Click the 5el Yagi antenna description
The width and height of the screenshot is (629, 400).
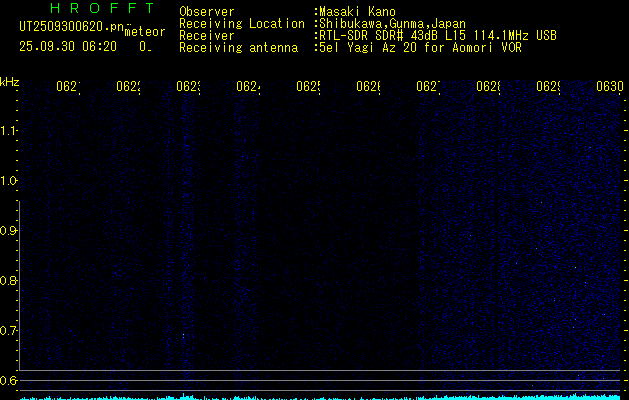[x=418, y=48]
